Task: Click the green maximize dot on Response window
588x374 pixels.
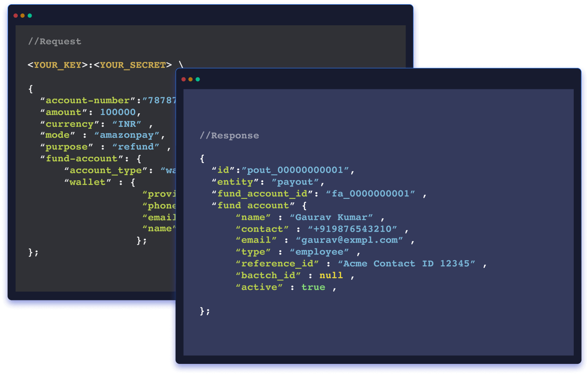Action: (198, 79)
